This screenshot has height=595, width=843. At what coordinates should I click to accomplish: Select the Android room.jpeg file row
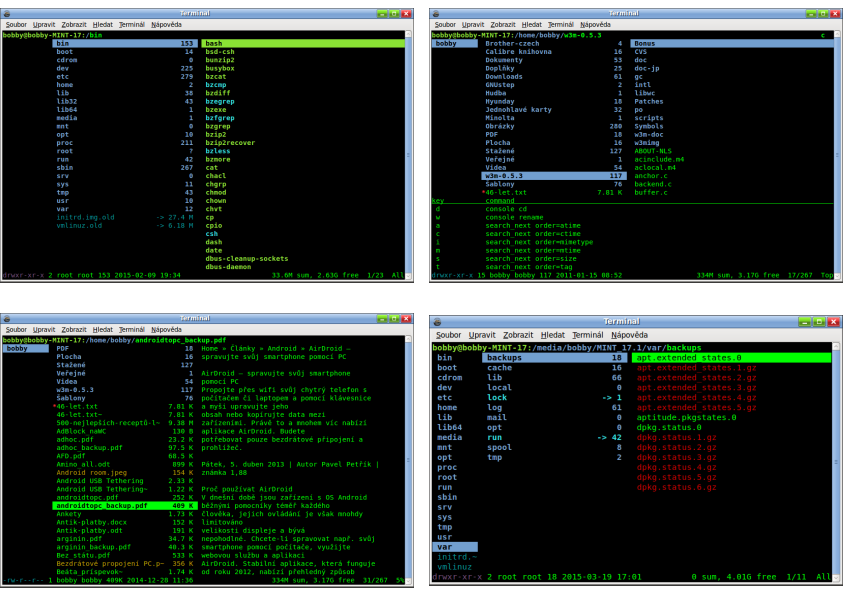tap(125, 473)
